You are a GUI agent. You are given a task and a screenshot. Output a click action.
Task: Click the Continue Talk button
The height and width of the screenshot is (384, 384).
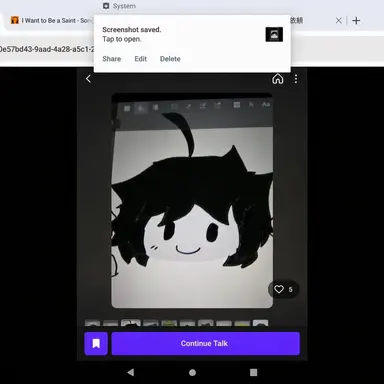[205, 343]
